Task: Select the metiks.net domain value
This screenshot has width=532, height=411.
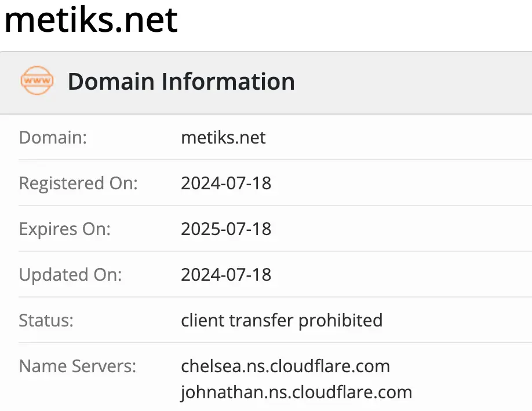Action: click(x=223, y=138)
